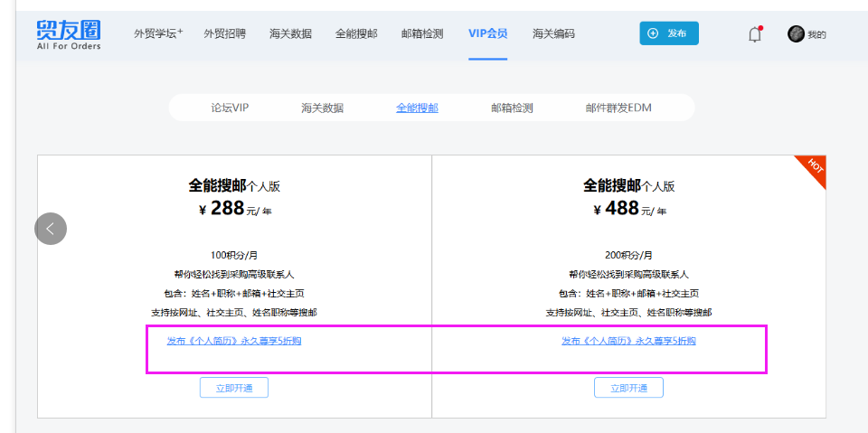Open the 外贸学坛 menu

point(158,33)
